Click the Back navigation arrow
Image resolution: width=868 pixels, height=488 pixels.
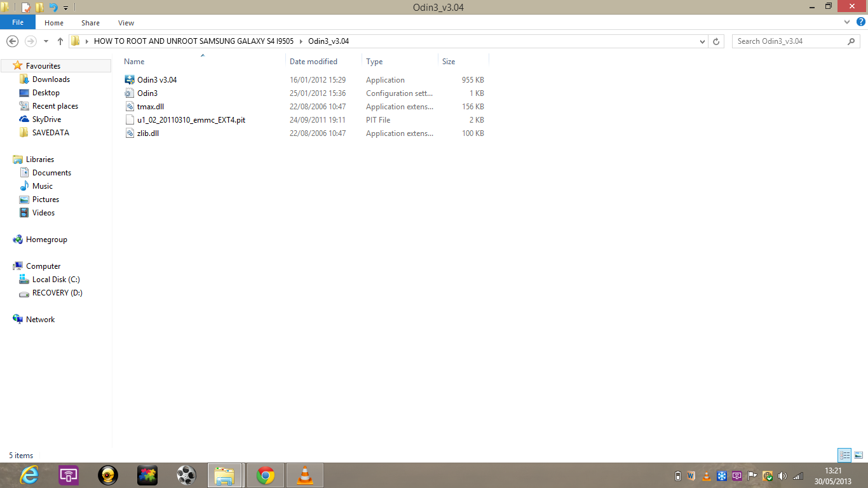[12, 41]
